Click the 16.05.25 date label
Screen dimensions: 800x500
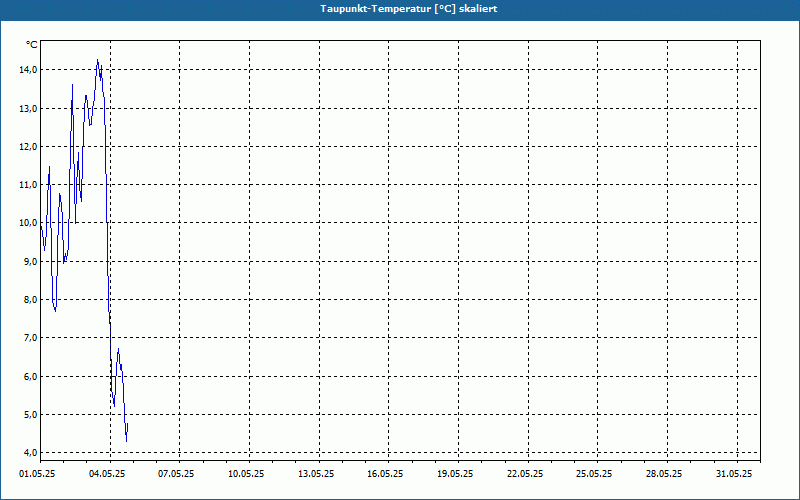pyautogui.click(x=385, y=474)
